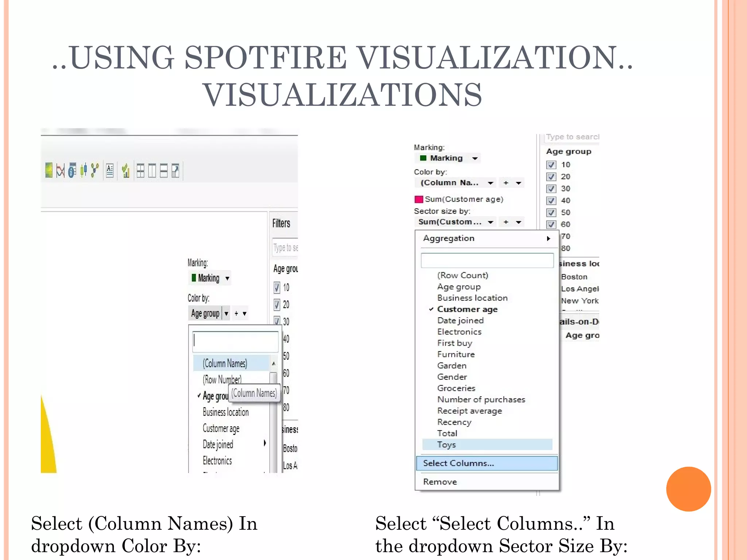Click the green Marking swatch in right screenshot
Image resolution: width=747 pixels, height=560 pixels.
click(423, 158)
